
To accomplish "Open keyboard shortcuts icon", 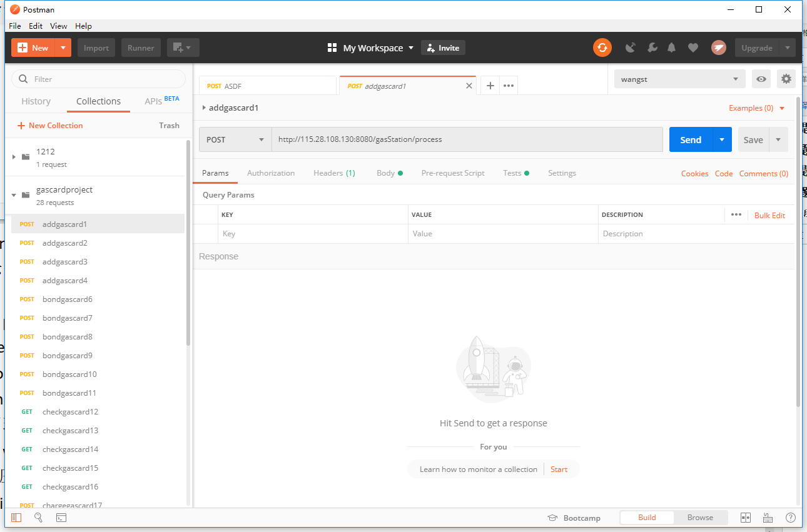I will 768,518.
